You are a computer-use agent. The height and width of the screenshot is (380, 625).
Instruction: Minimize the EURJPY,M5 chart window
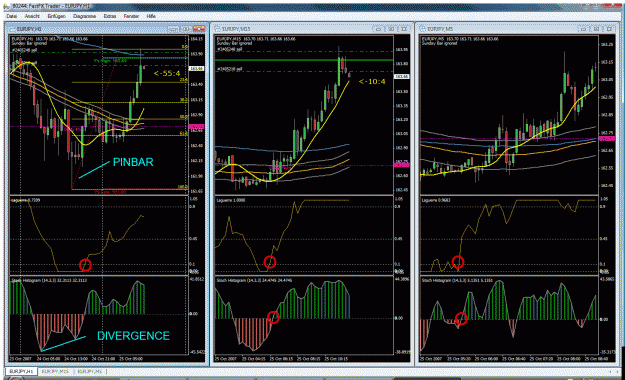(x=583, y=29)
